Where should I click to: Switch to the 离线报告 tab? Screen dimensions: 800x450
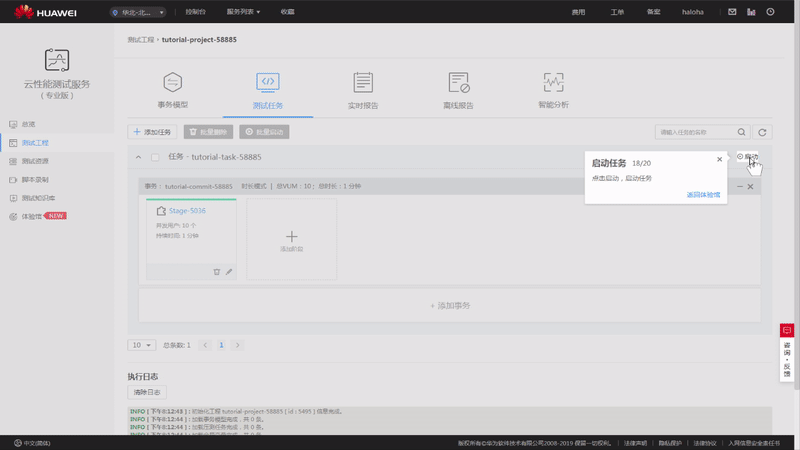pyautogui.click(x=458, y=91)
